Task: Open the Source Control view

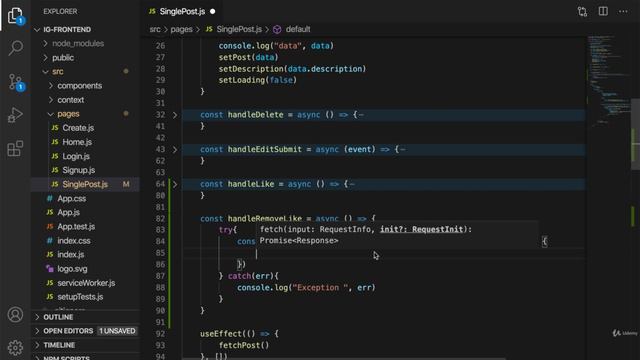Action: (16, 82)
